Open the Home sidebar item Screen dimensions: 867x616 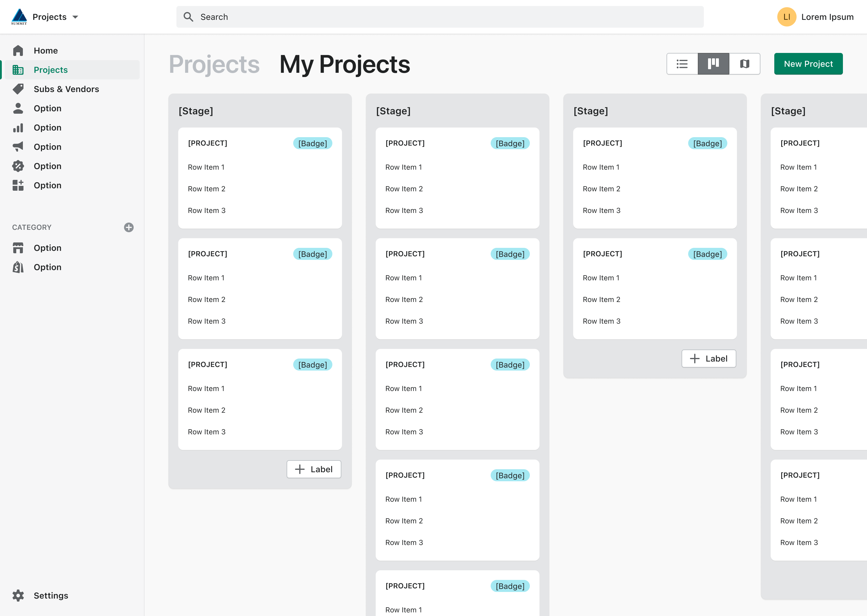(x=45, y=51)
